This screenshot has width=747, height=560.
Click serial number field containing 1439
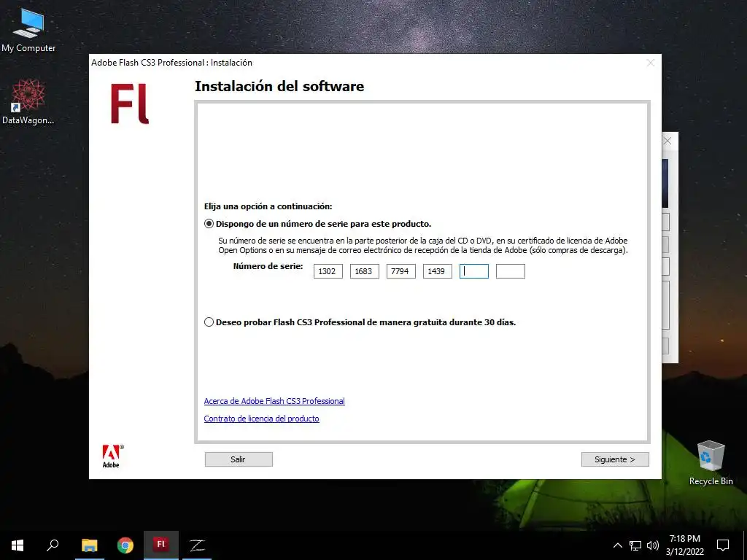(x=438, y=271)
